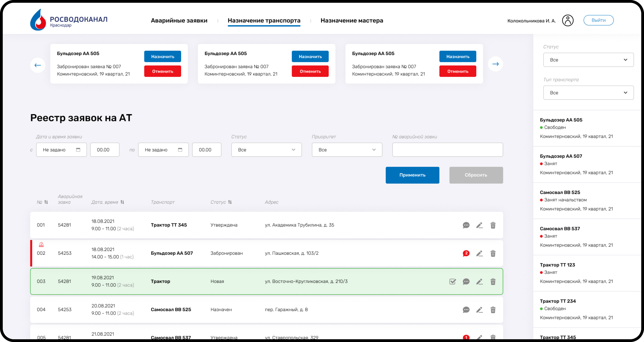Click Назначить on the first Бульдозер card
Viewport: 644px width, 342px height.
tap(163, 57)
